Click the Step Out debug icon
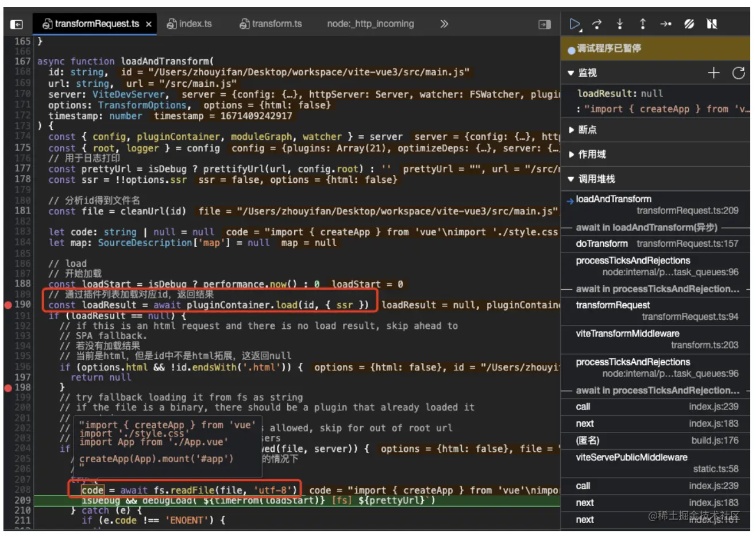The height and width of the screenshot is (537, 756). tap(642, 24)
